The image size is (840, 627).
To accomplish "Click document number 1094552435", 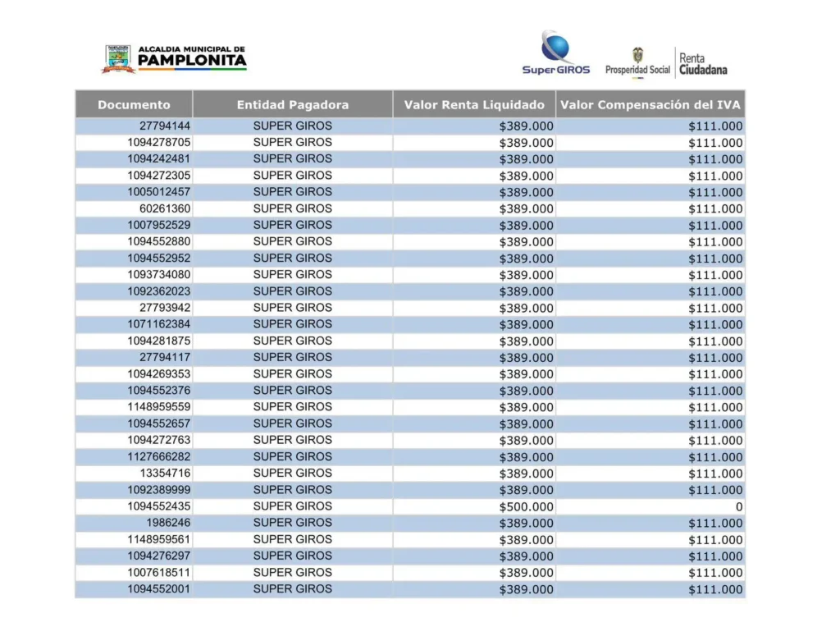I will coord(158,506).
